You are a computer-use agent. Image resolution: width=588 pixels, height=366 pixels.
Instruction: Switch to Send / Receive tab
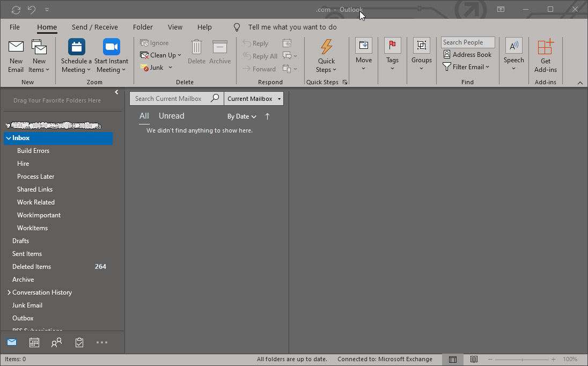click(x=95, y=27)
